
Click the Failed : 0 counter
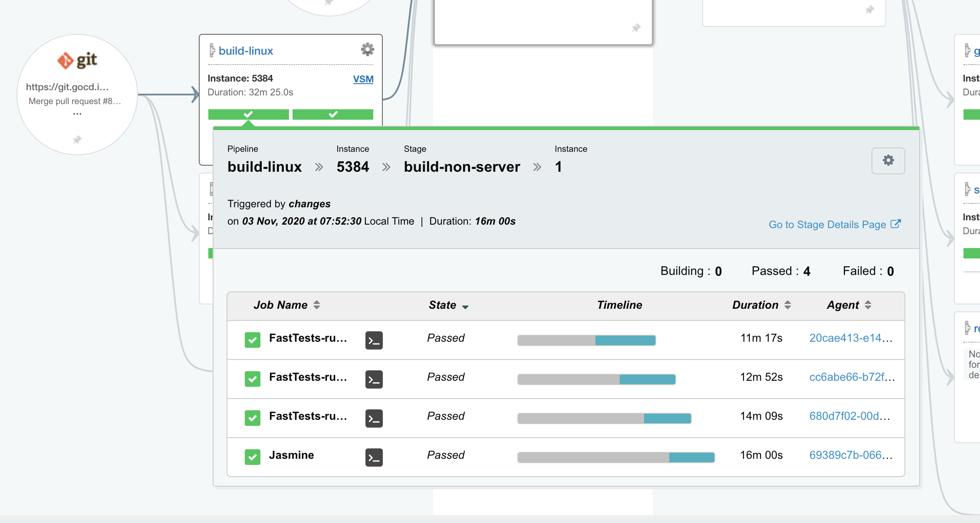tap(868, 271)
